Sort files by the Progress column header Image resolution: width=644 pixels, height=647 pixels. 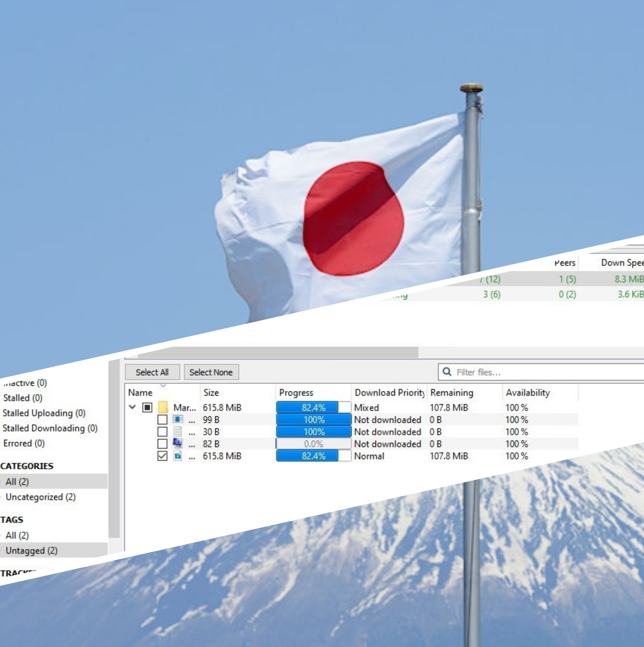point(296,392)
